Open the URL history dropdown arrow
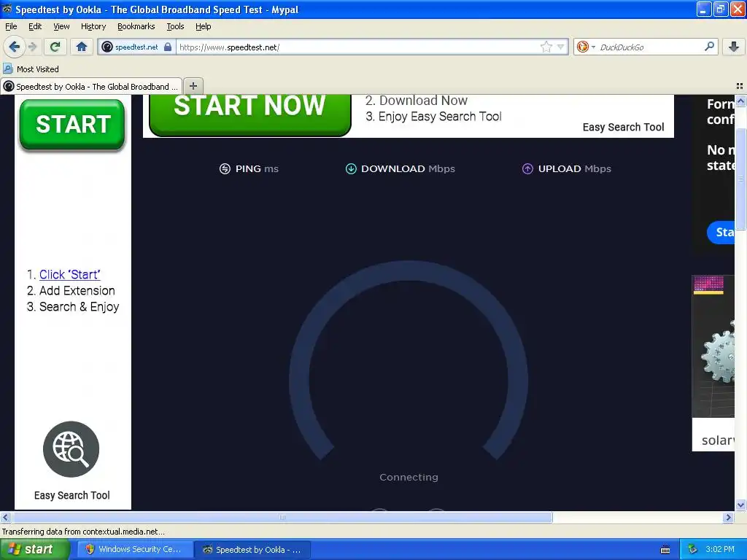 pos(561,47)
